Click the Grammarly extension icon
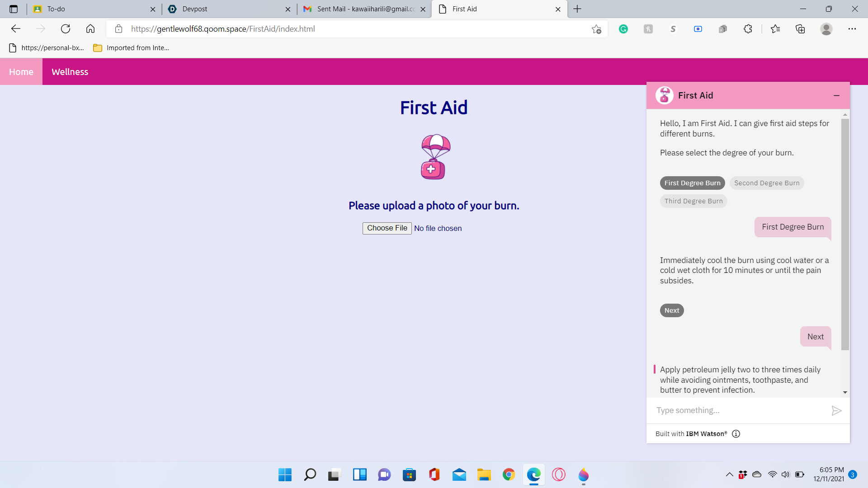Image resolution: width=868 pixels, height=488 pixels. [x=623, y=29]
